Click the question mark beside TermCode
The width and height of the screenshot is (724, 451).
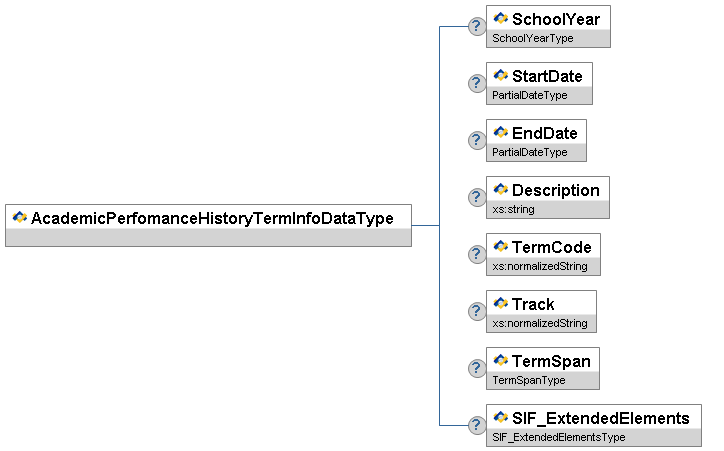477,254
